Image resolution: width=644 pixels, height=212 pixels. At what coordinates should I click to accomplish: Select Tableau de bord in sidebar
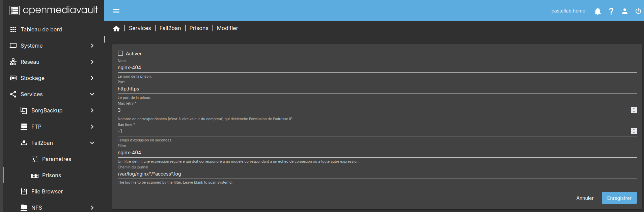point(41,29)
